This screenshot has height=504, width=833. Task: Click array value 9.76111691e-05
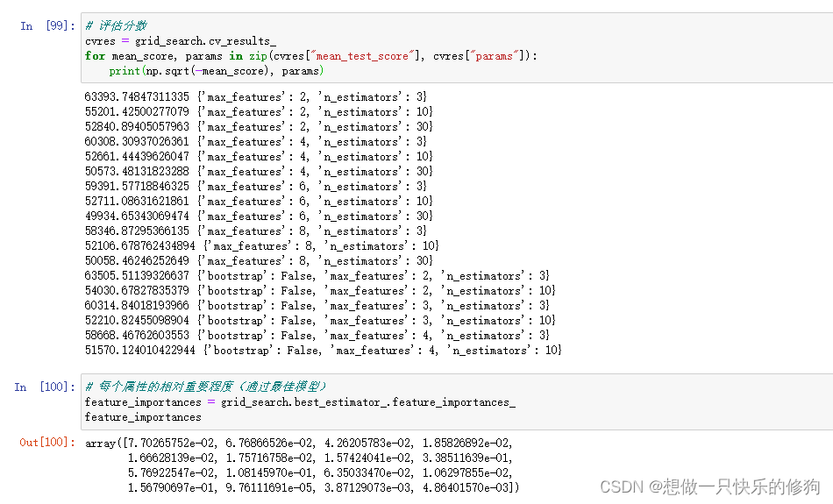pyautogui.click(x=270, y=487)
